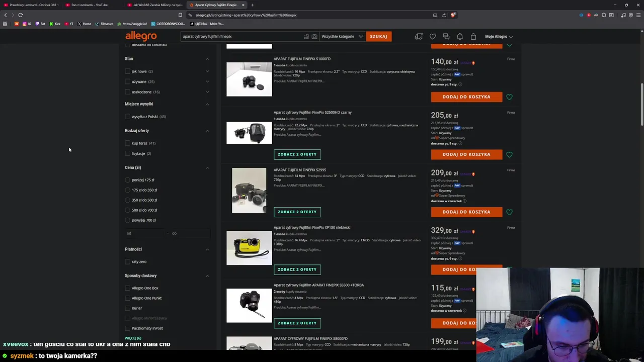Click the bookmark icon left of address bar

pos(180,15)
